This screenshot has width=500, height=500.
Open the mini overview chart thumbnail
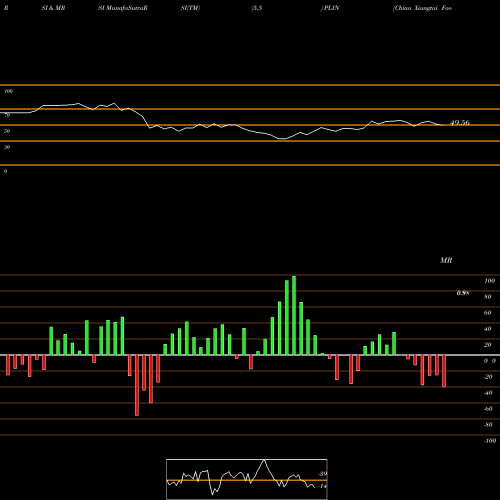(x=247, y=479)
